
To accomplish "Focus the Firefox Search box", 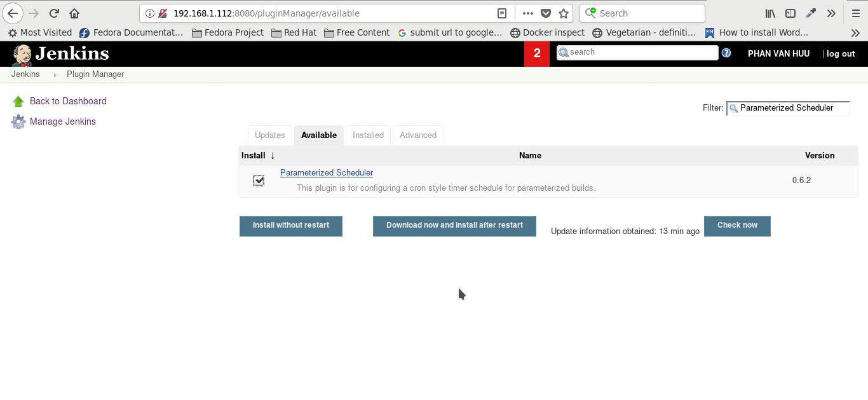I will (642, 13).
